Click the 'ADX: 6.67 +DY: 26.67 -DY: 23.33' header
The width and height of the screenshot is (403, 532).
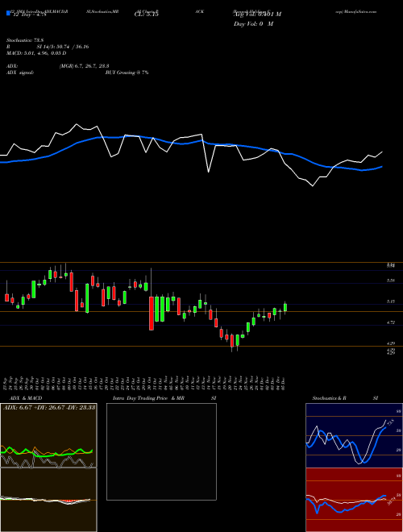(49, 407)
